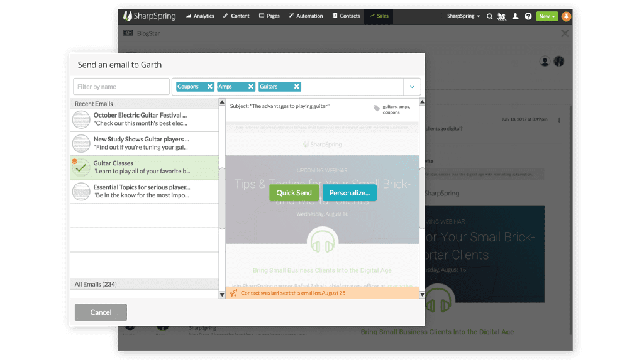Open the Sales menu
644x362 pixels.
(379, 16)
